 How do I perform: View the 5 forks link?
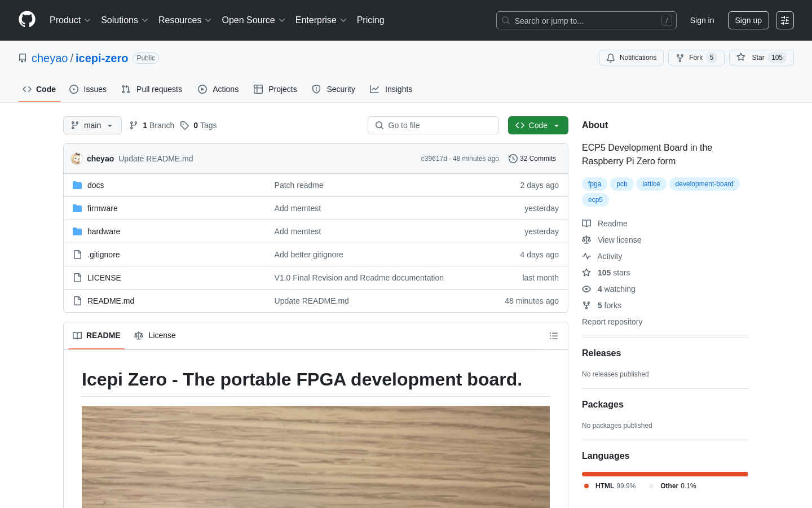[x=602, y=305]
